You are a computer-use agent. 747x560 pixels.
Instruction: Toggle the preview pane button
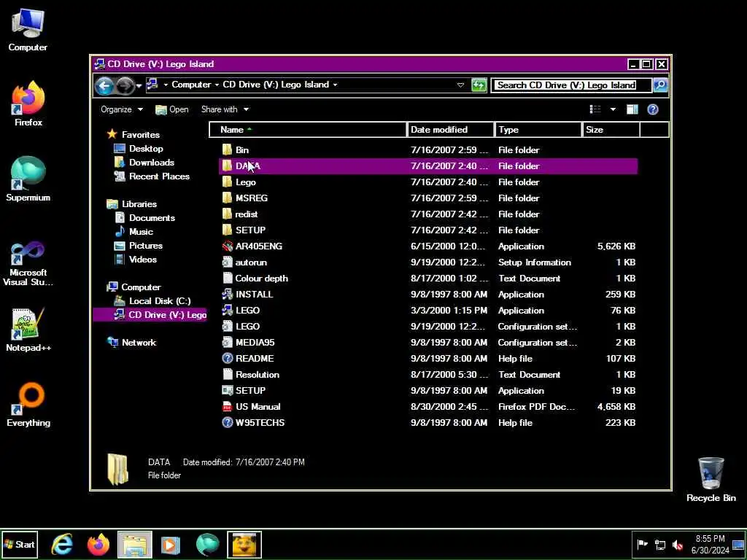(x=632, y=109)
